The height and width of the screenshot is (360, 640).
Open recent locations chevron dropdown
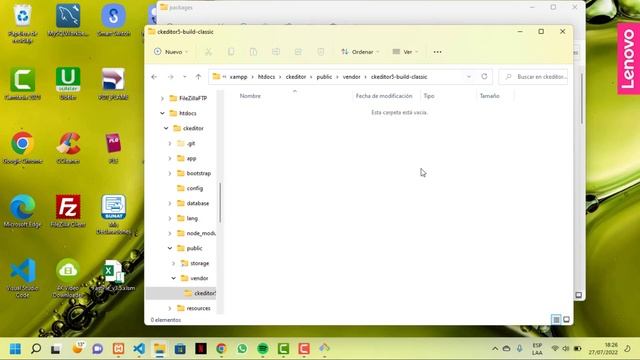[x=184, y=77]
